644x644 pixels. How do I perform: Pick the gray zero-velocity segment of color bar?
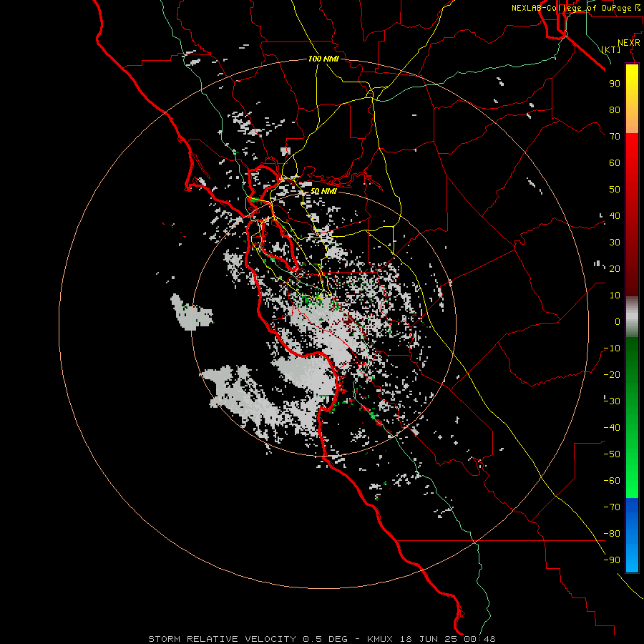pos(632,317)
